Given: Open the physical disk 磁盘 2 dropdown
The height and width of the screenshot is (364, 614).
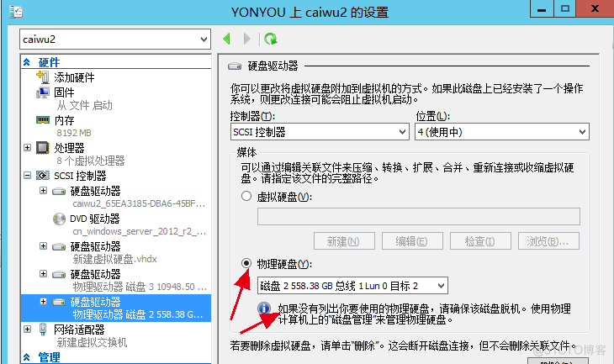Looking at the screenshot, I should 352,286.
